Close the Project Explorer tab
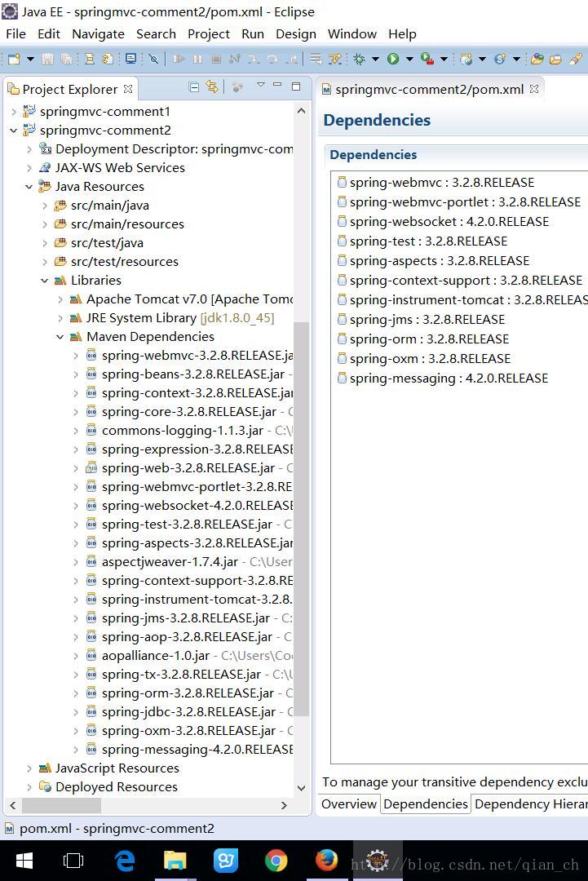 128,90
